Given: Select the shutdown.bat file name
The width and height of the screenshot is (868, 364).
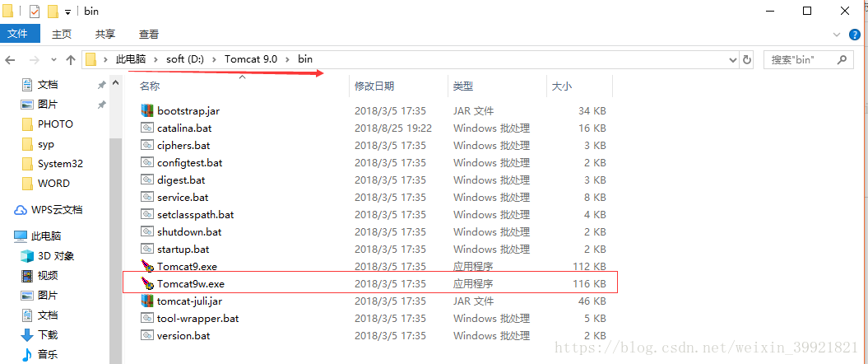Looking at the screenshot, I should click(189, 231).
